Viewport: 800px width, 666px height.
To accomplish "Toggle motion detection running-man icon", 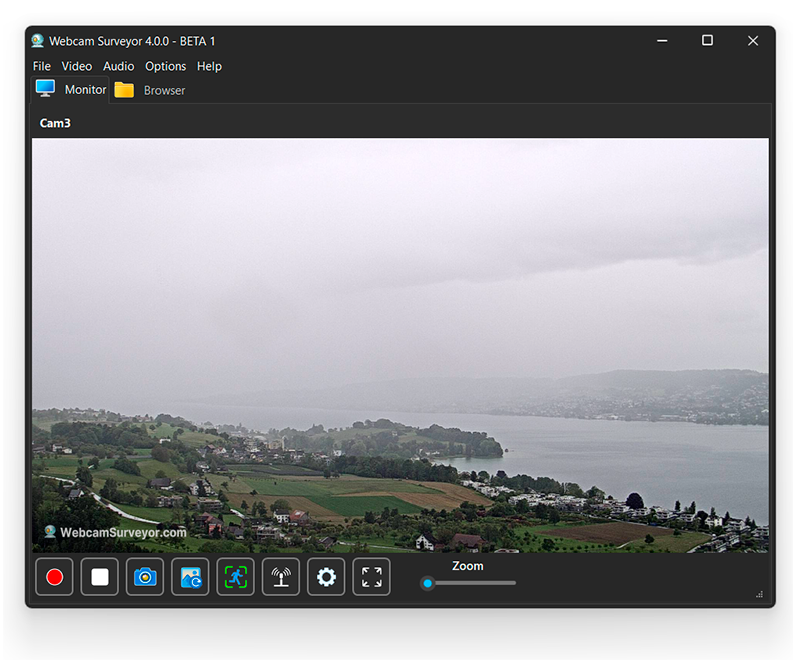I will tap(236, 577).
